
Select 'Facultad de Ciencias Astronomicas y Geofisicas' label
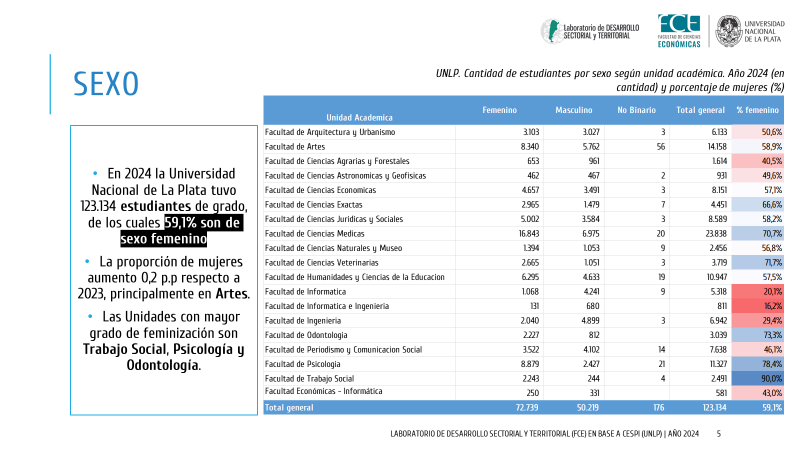coord(345,176)
